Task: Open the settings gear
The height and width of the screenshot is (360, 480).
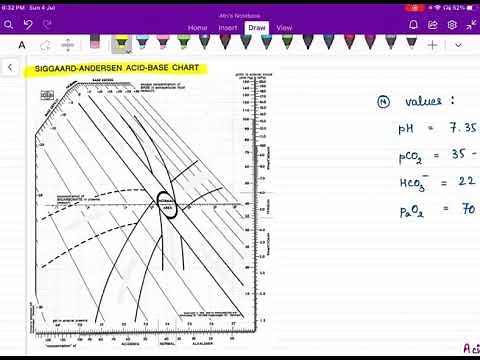Action: click(452, 25)
